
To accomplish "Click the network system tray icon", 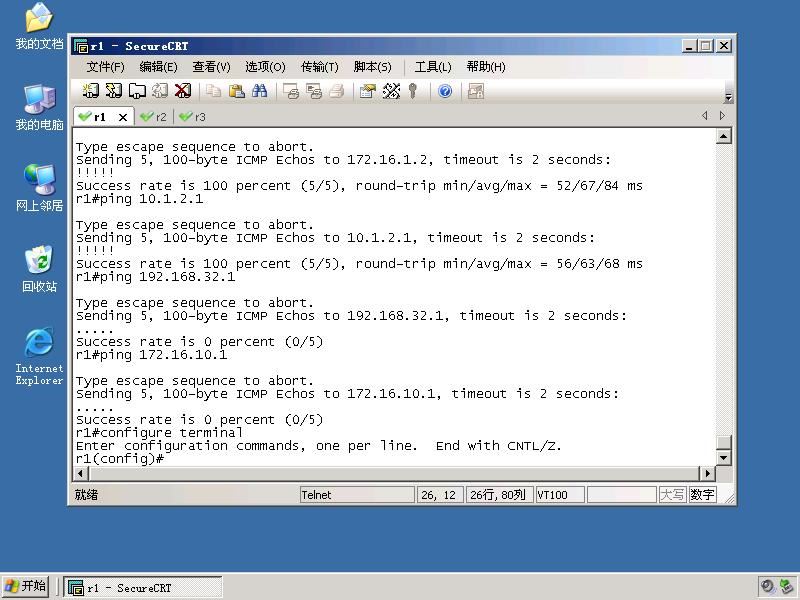I will click(787, 587).
